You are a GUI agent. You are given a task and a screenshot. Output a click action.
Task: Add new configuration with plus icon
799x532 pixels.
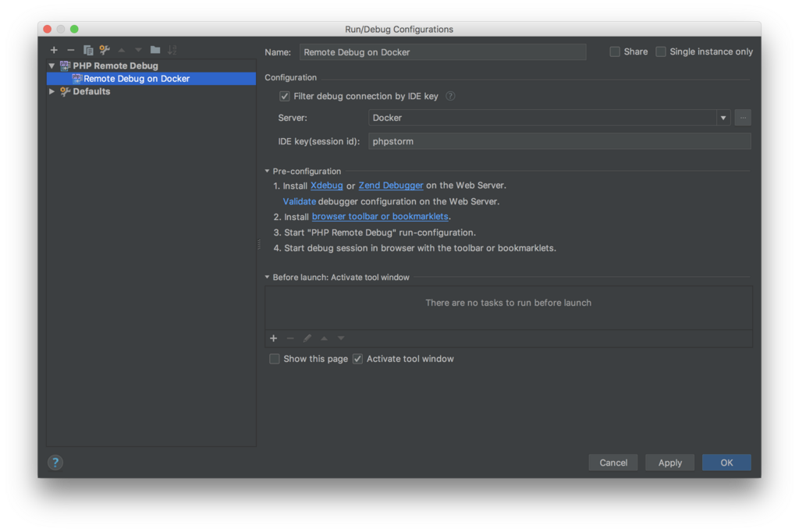point(54,50)
